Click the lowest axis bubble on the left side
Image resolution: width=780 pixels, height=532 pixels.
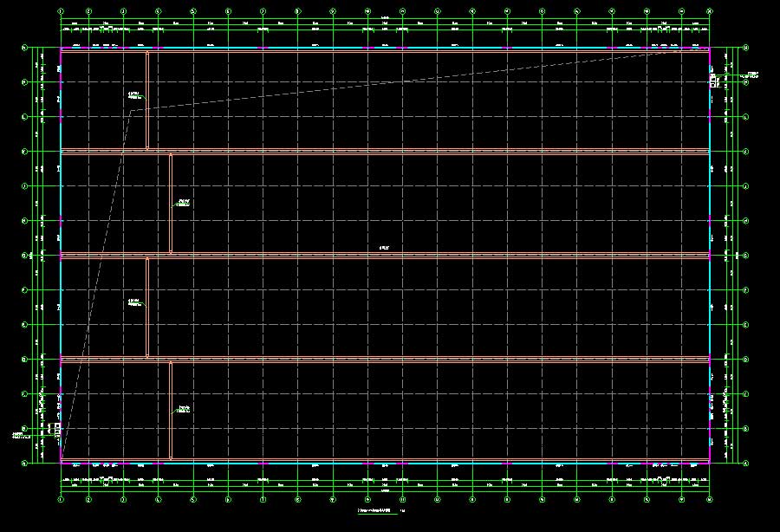(24, 463)
